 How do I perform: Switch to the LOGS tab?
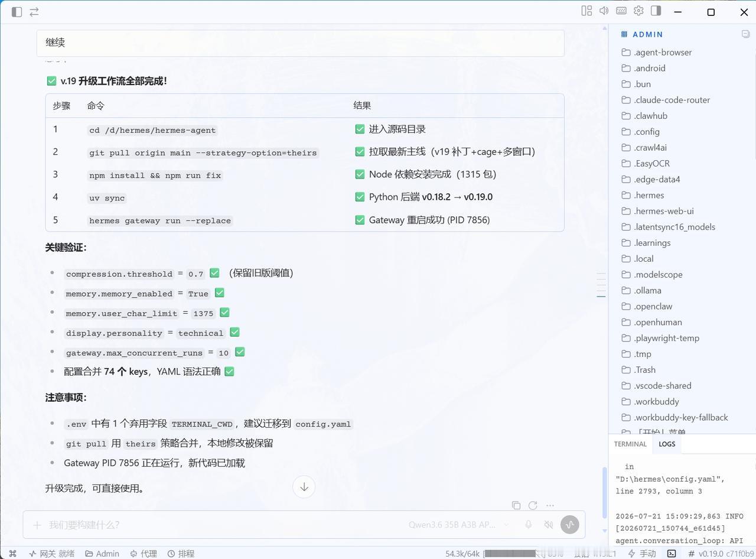tap(667, 444)
